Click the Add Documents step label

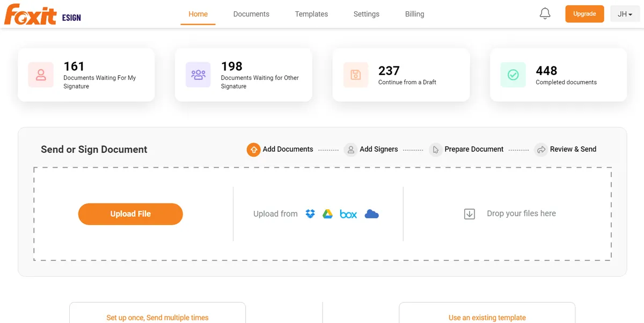288,149
